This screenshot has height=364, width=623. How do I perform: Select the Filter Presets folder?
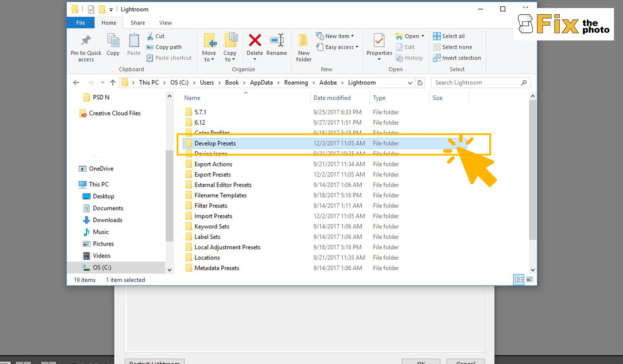point(211,206)
